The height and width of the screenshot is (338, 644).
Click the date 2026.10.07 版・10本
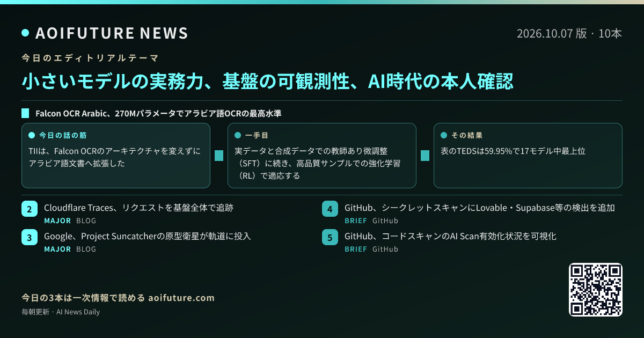[569, 33]
